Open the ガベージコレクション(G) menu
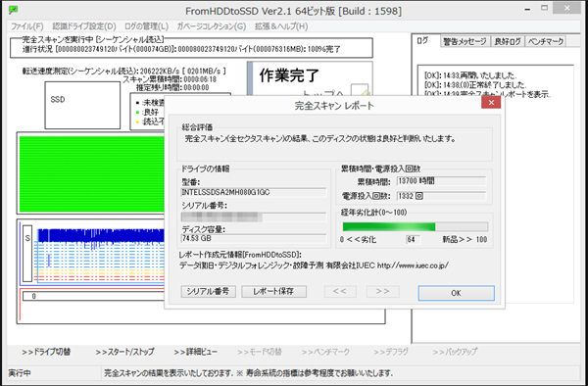 pyautogui.click(x=212, y=26)
